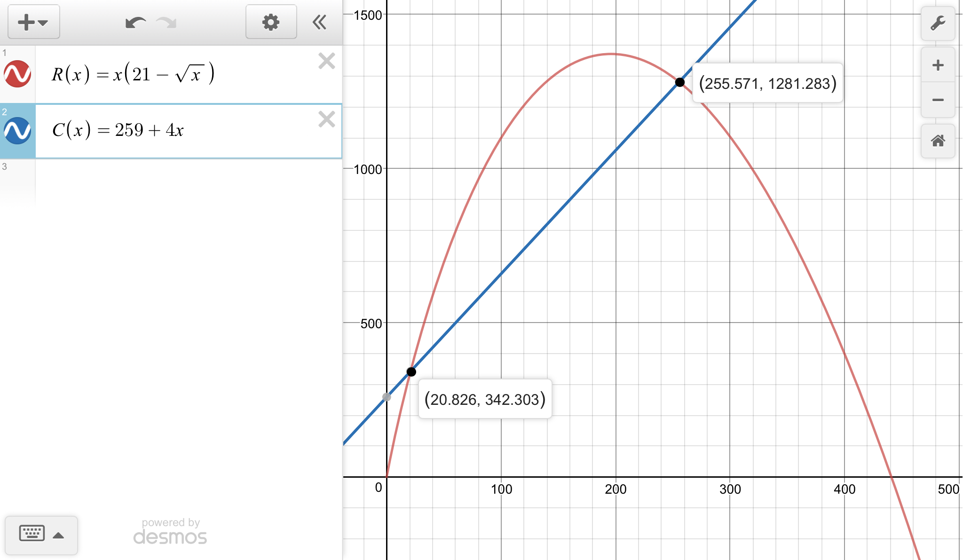The image size is (963, 560).
Task: Open the Add Item plus menu
Action: click(33, 22)
